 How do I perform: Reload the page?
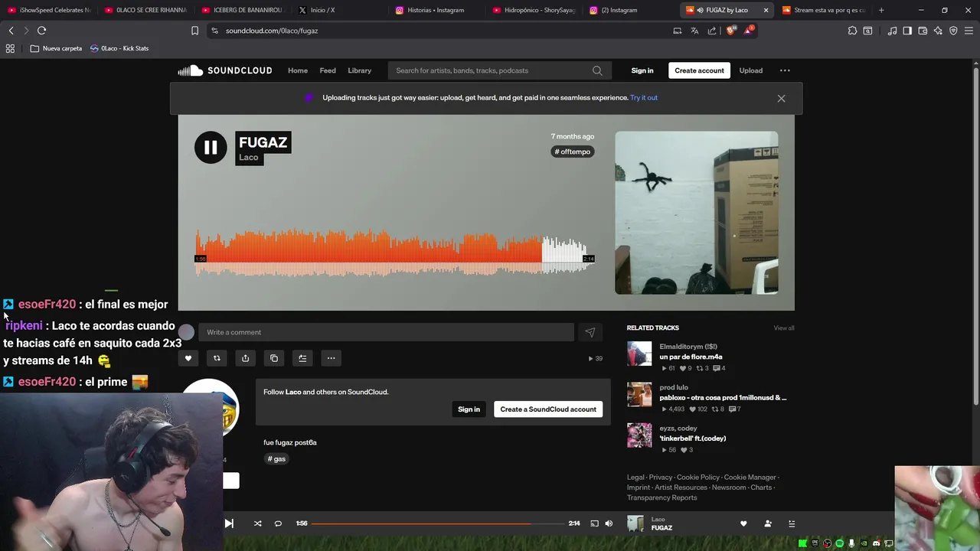click(41, 31)
